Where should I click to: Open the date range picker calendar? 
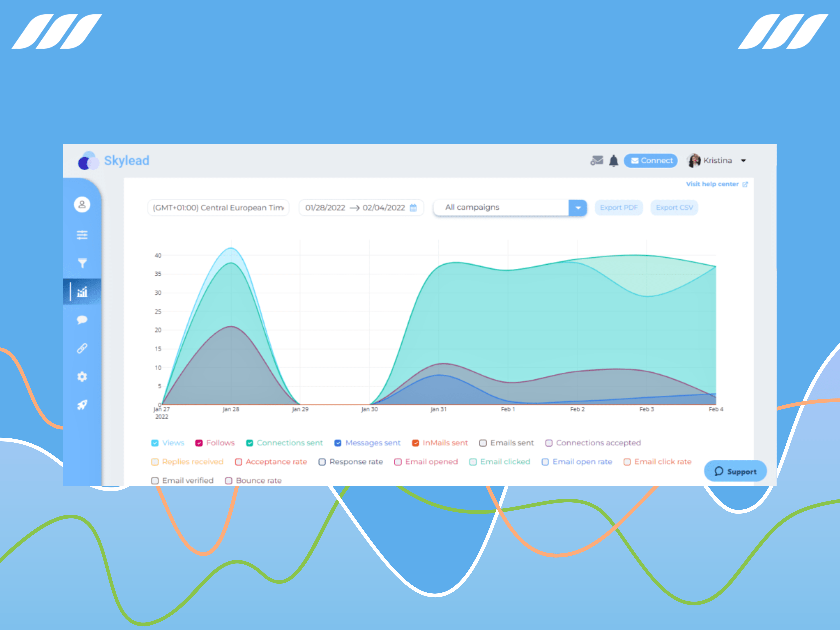coord(414,208)
